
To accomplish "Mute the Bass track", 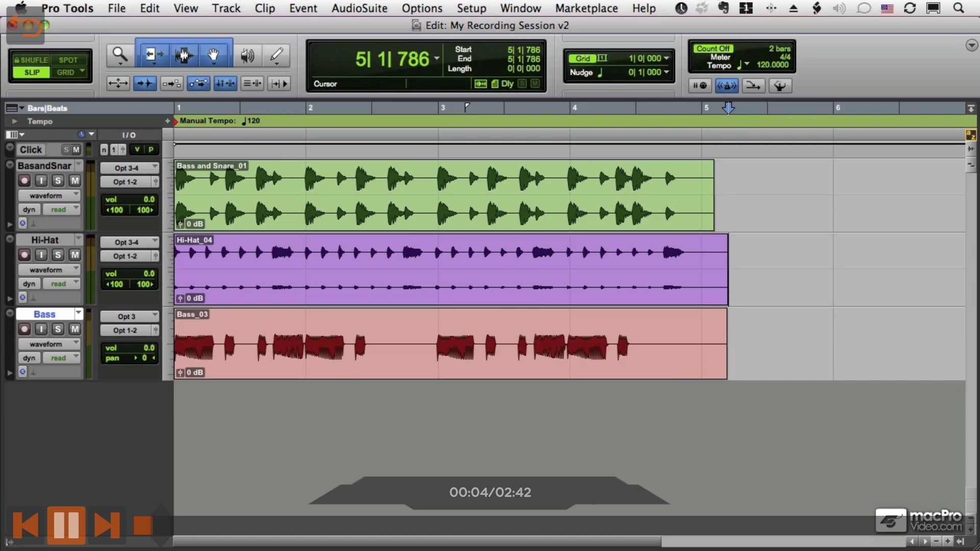I will click(75, 329).
